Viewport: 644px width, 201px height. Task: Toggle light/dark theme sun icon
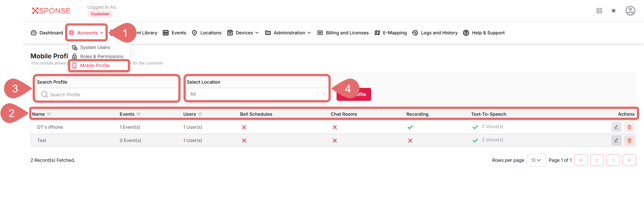(613, 11)
